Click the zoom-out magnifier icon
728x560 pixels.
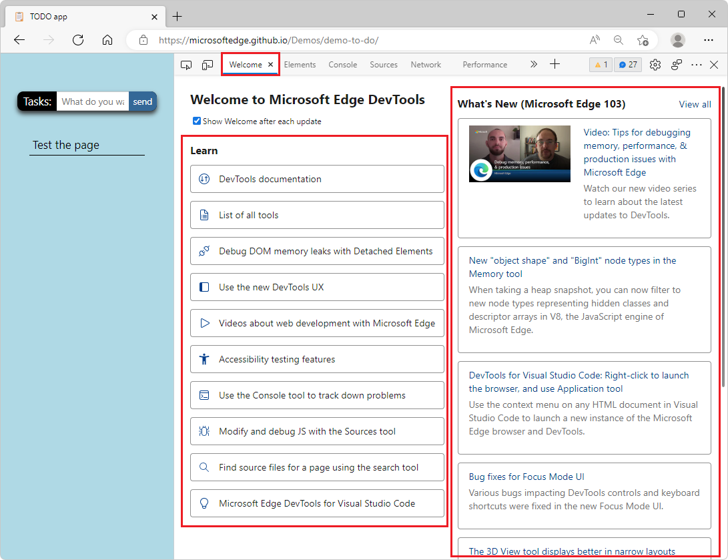point(619,40)
